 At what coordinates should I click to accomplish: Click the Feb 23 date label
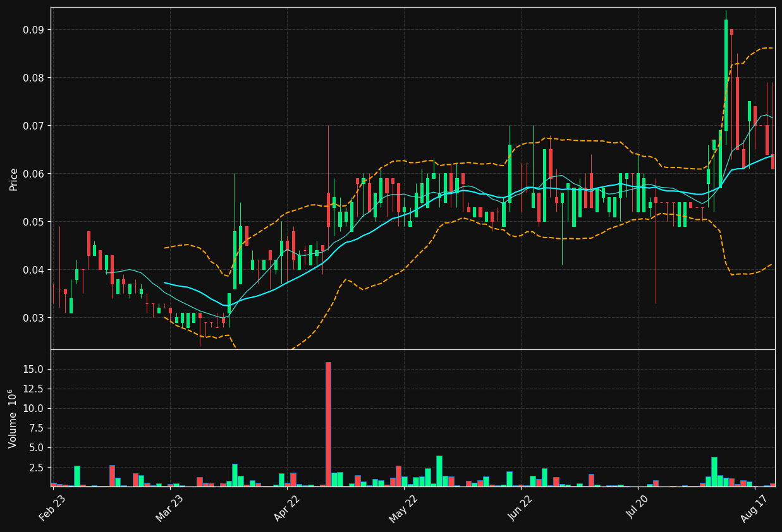[x=52, y=507]
